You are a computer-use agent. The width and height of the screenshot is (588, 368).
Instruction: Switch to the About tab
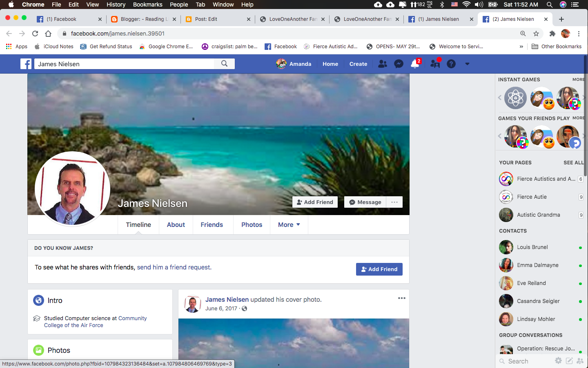pos(176,225)
